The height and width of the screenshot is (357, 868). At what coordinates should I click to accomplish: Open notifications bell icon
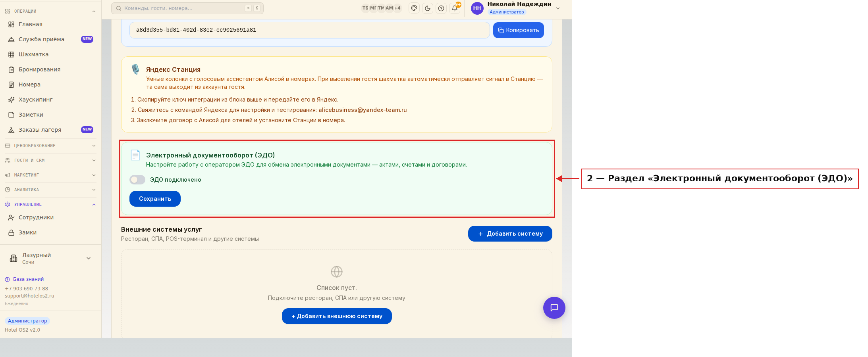[x=455, y=8]
